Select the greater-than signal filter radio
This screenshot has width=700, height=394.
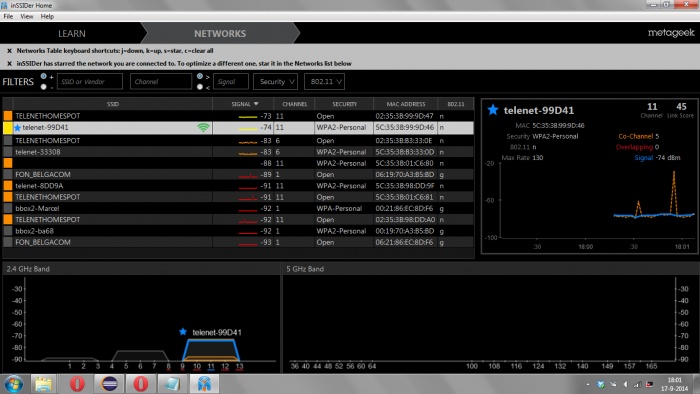[200, 76]
